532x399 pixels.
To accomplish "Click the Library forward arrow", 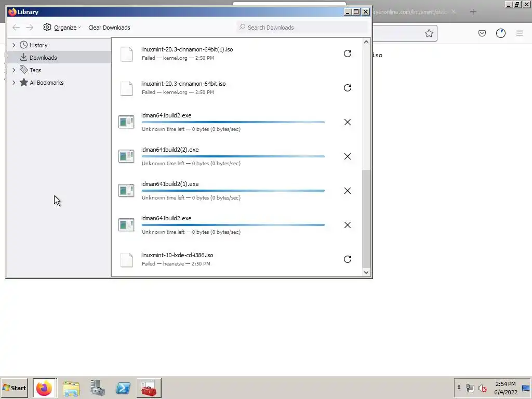I will (30, 28).
